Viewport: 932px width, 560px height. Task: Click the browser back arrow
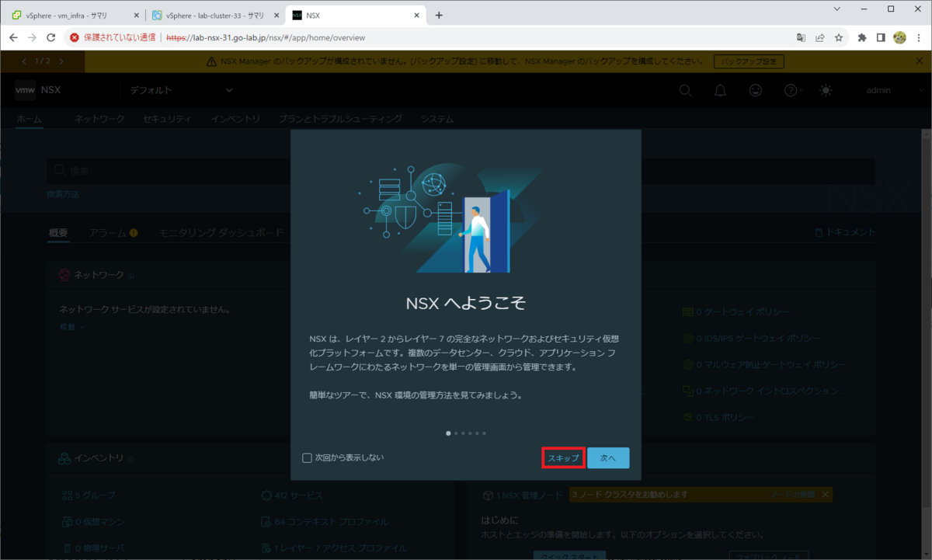tap(13, 37)
